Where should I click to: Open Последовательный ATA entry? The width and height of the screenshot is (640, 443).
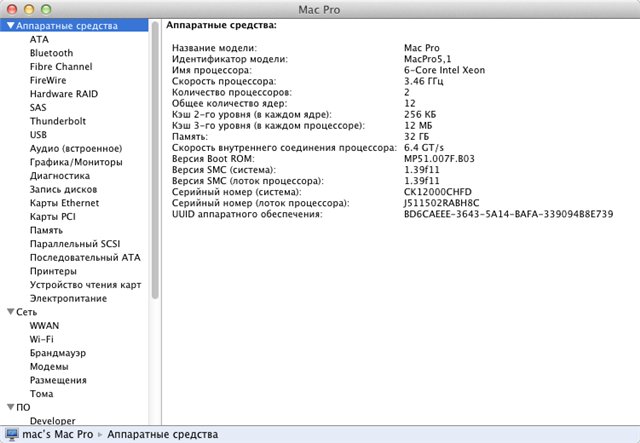point(85,258)
